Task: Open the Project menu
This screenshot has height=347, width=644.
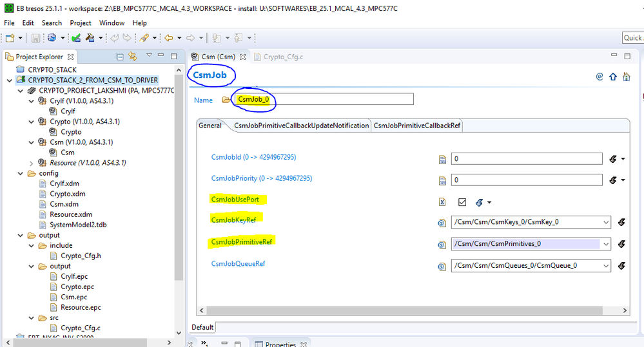Action: [81, 23]
